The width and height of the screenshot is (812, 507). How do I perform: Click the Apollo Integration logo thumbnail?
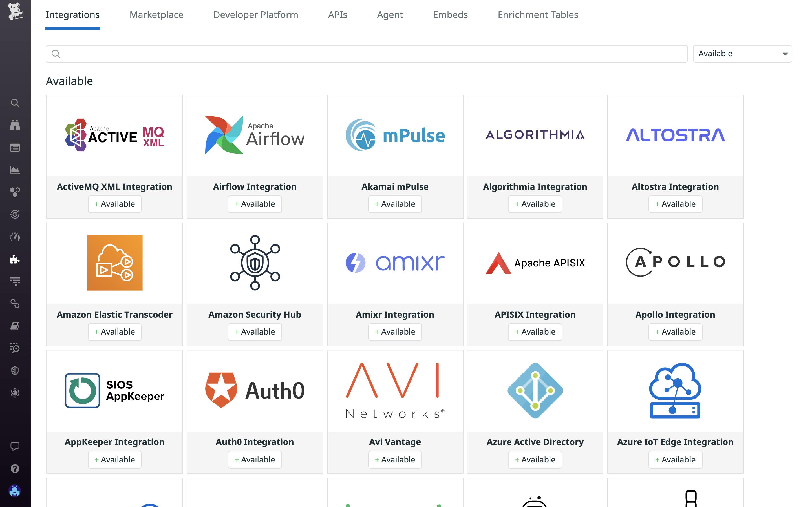(x=675, y=262)
